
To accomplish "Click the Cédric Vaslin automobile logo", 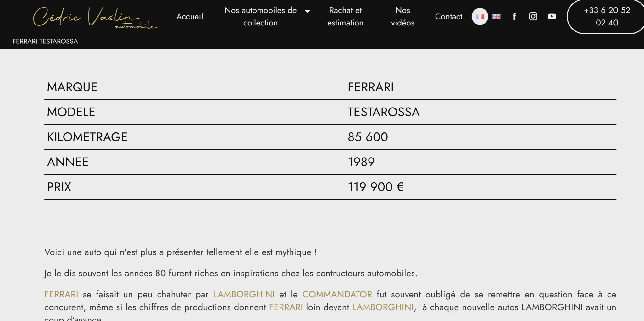I will click(96, 18).
